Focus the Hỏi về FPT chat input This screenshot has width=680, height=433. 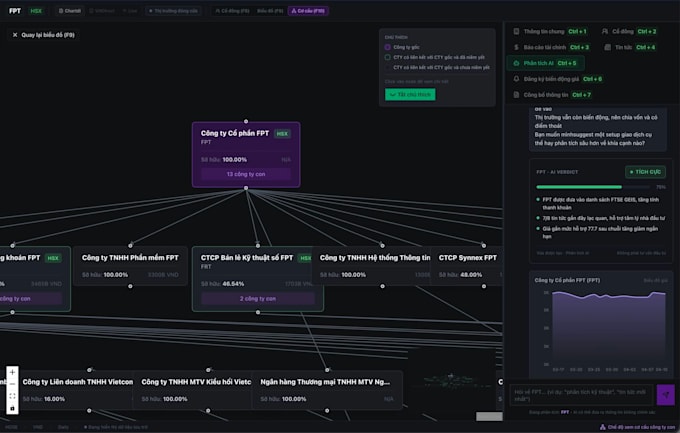click(581, 395)
